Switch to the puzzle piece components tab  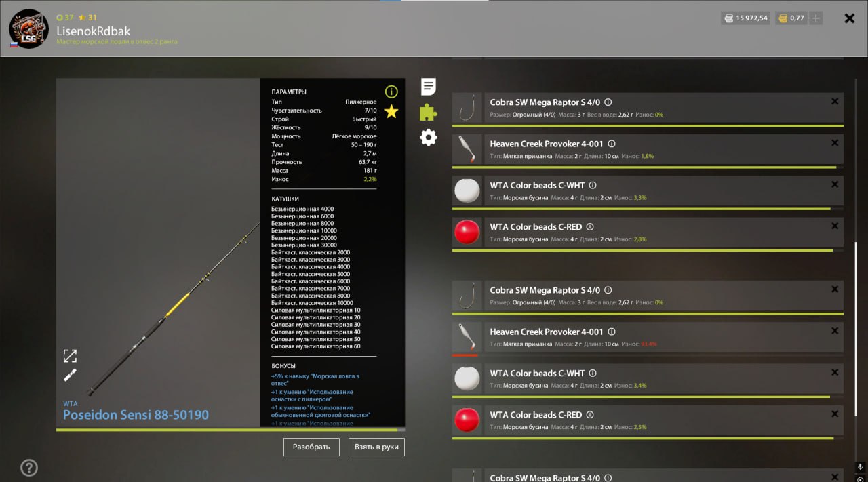tap(428, 112)
